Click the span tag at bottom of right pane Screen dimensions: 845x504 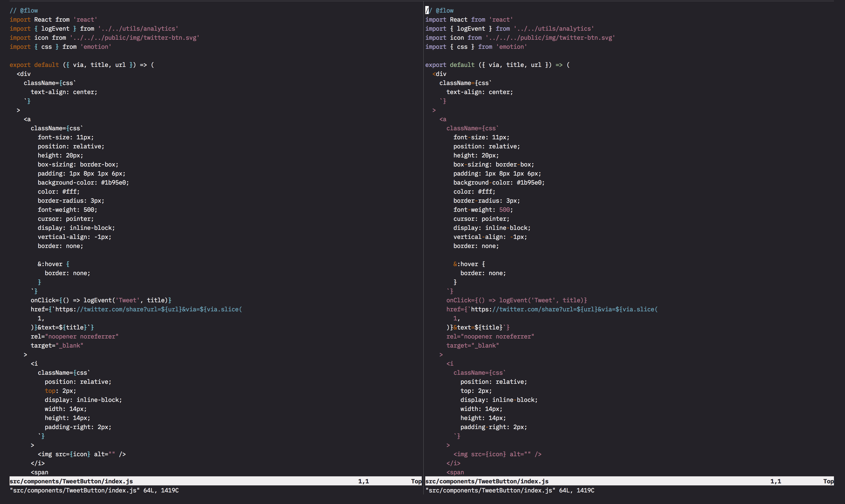(455, 472)
